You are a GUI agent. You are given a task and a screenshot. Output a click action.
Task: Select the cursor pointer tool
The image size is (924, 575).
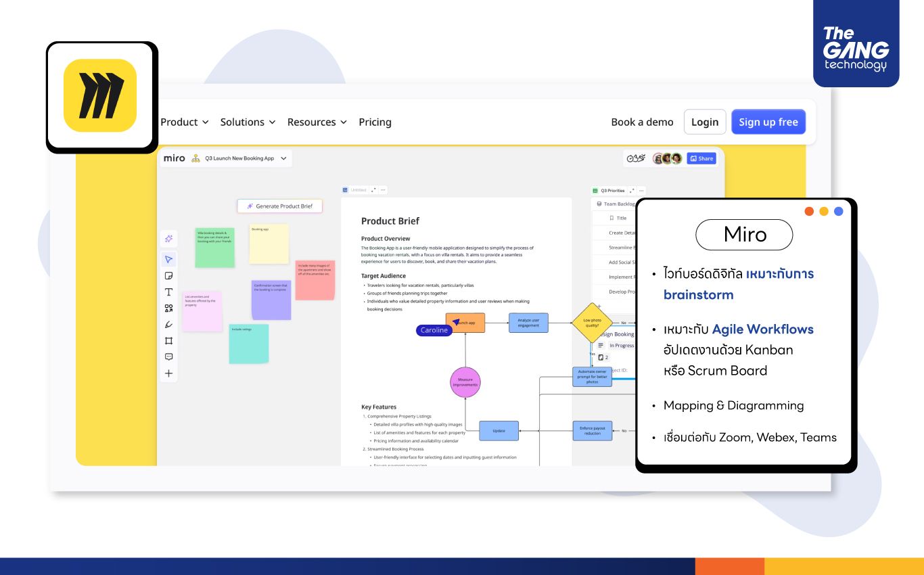pyautogui.click(x=168, y=259)
